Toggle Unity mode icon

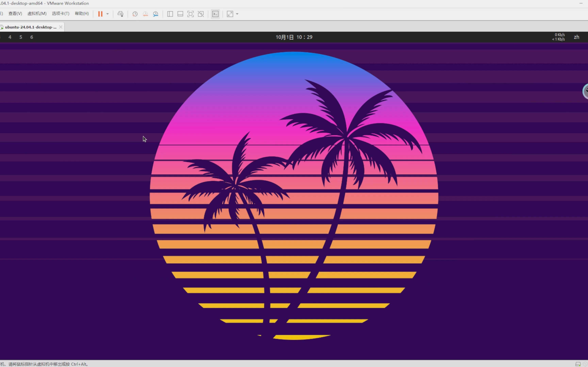click(x=201, y=14)
